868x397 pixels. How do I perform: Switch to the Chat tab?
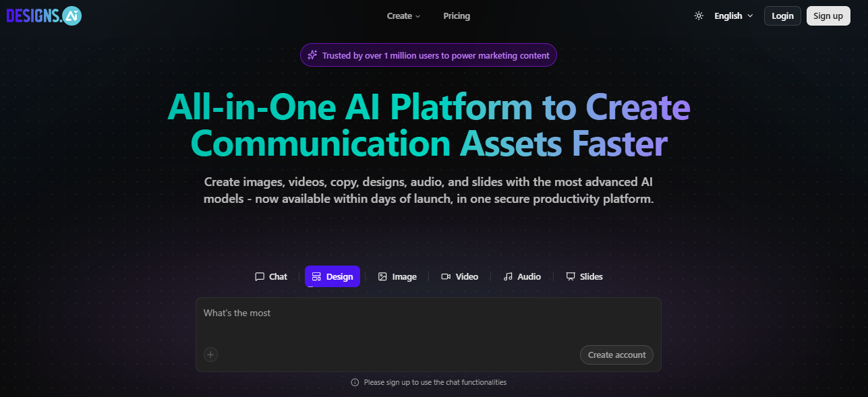pos(271,276)
